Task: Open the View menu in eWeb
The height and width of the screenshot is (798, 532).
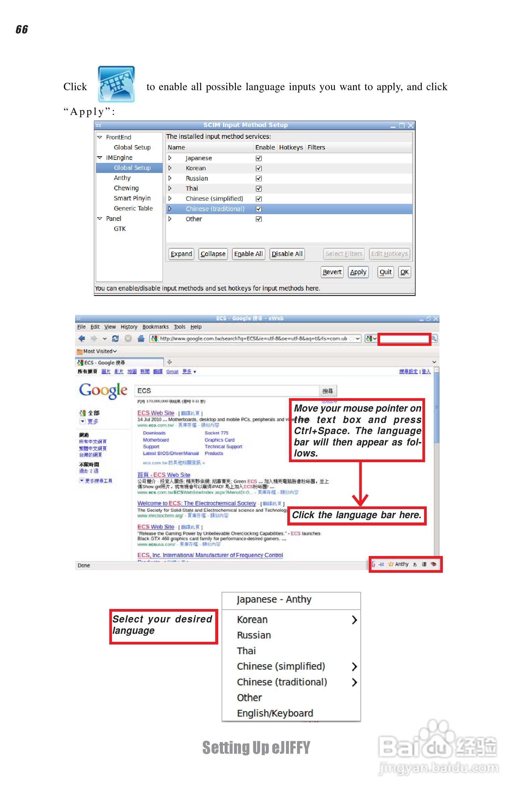Action: [x=110, y=327]
